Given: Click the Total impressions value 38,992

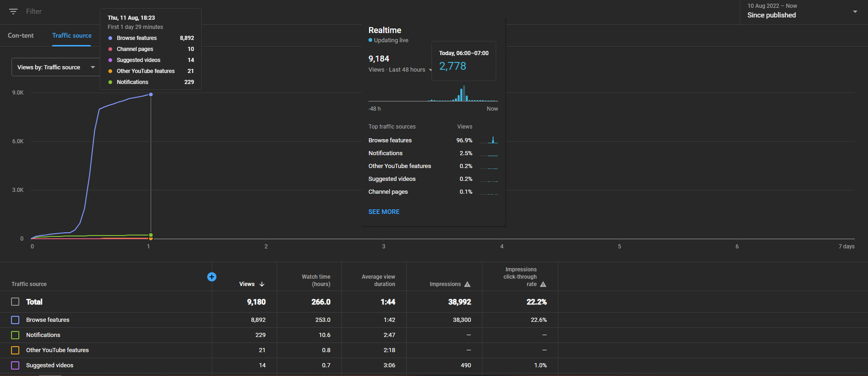Looking at the screenshot, I should 460,302.
